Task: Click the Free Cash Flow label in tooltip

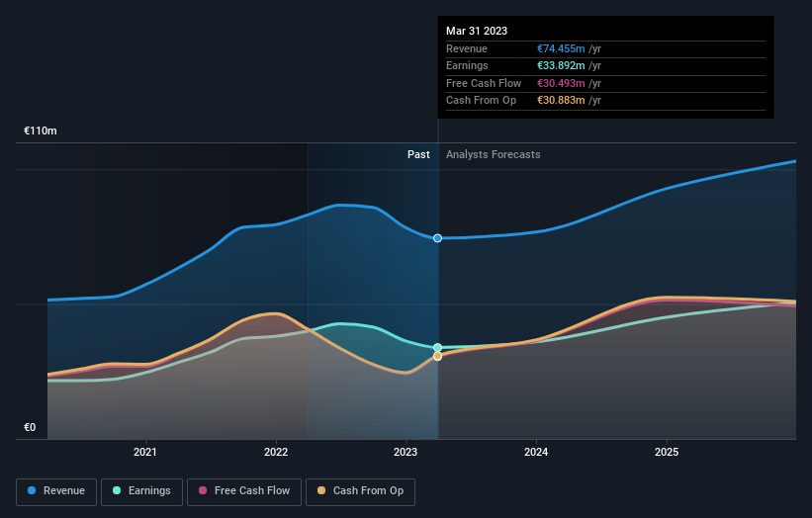Action: [x=484, y=83]
